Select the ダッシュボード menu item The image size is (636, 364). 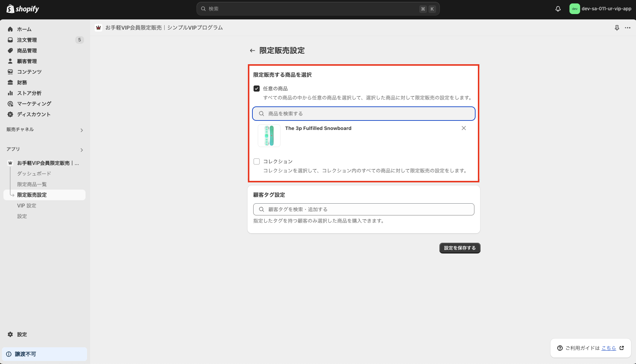pyautogui.click(x=33, y=173)
